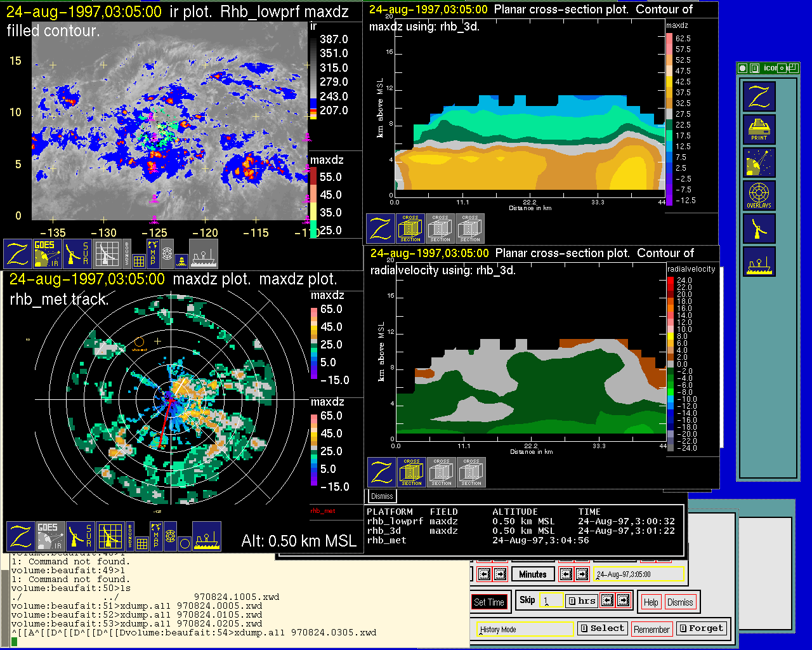Image resolution: width=812 pixels, height=650 pixels.
Task: Click the Remember button
Action: click(x=652, y=629)
